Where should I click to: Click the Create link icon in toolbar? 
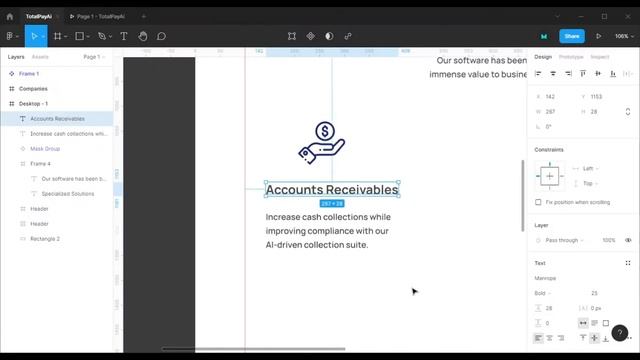(348, 36)
